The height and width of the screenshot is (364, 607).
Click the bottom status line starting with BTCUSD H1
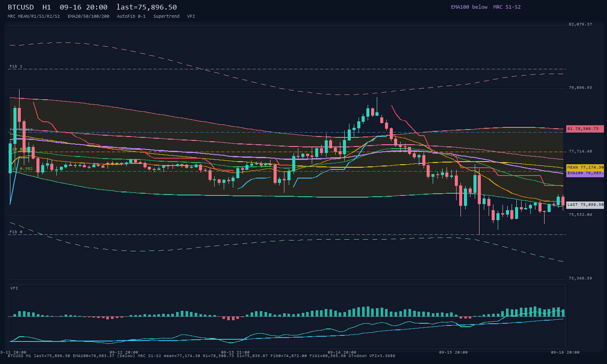(202, 356)
